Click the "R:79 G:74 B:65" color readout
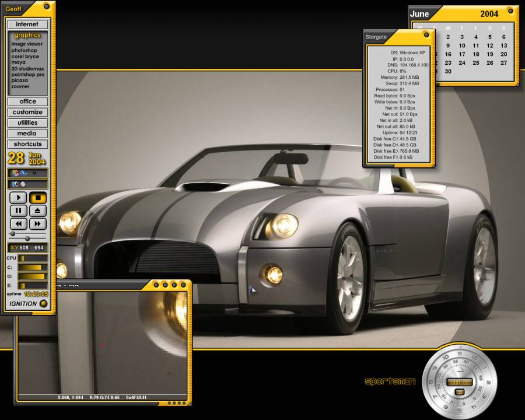This screenshot has height=420, width=525. (104, 398)
